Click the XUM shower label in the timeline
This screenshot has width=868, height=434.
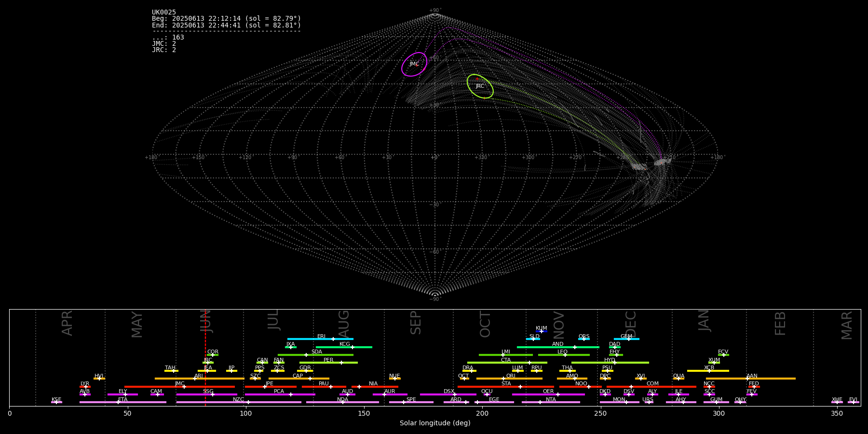pyautogui.click(x=714, y=360)
